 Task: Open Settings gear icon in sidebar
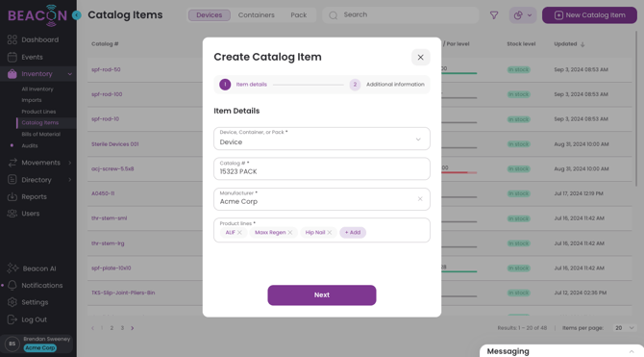click(x=12, y=302)
